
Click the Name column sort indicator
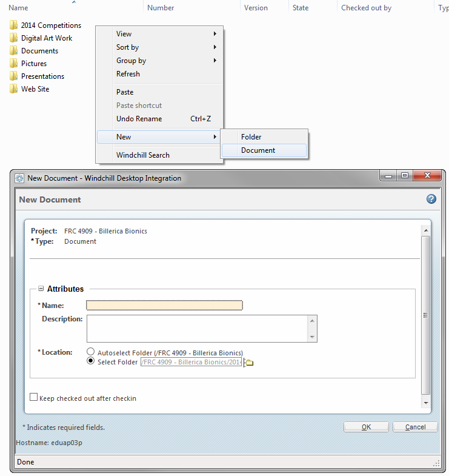[x=74, y=2]
